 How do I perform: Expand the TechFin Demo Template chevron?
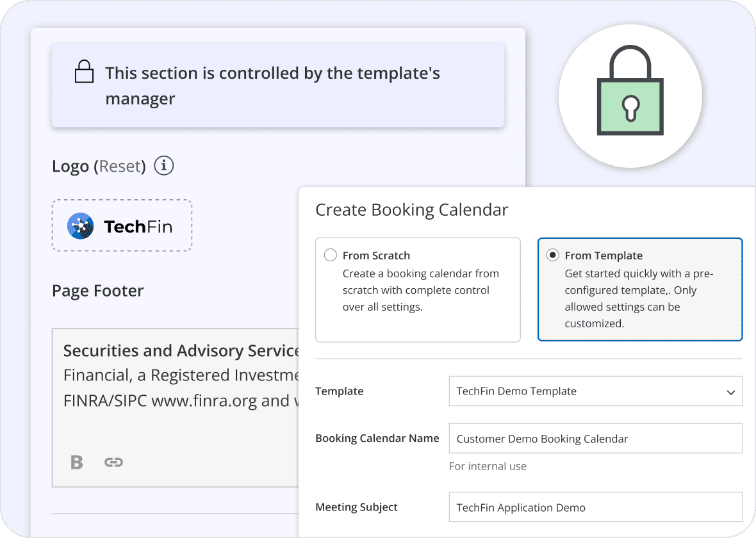(731, 393)
